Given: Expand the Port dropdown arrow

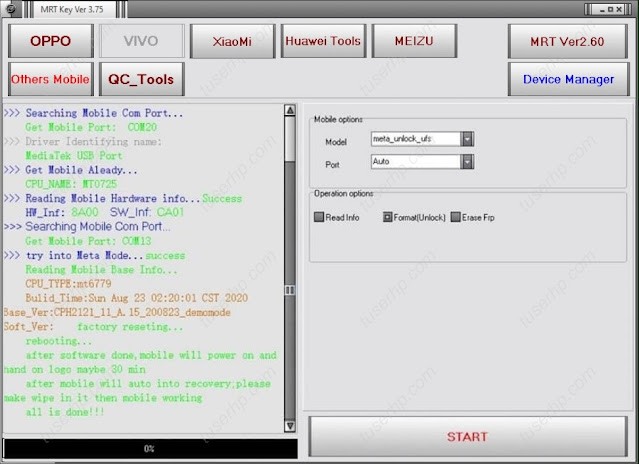Looking at the screenshot, I should point(467,162).
